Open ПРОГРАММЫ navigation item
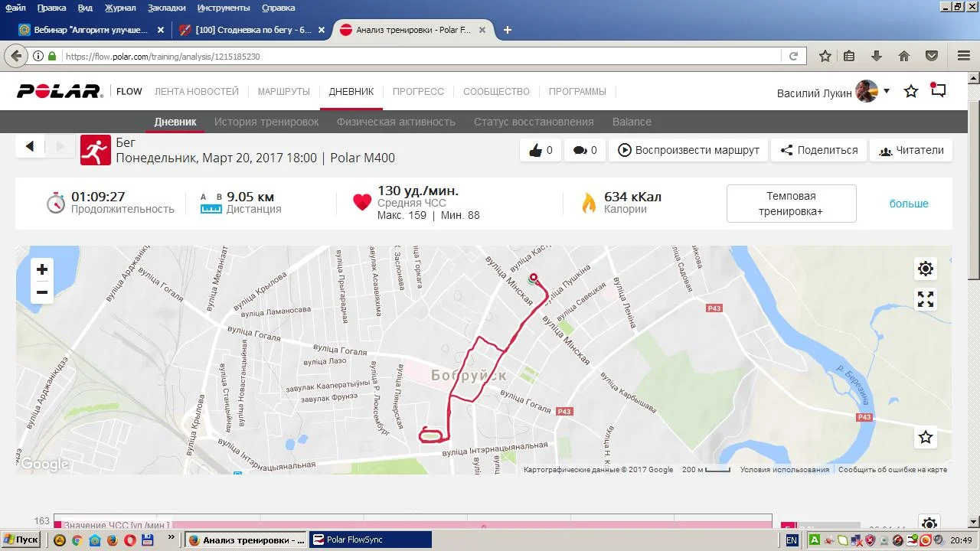Image resolution: width=980 pixels, height=551 pixels. (x=577, y=91)
